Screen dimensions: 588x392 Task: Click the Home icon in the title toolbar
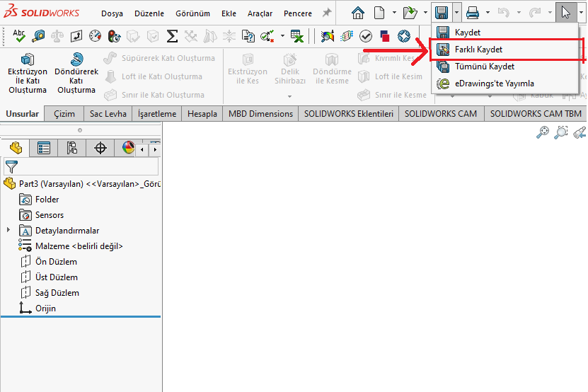(358, 13)
